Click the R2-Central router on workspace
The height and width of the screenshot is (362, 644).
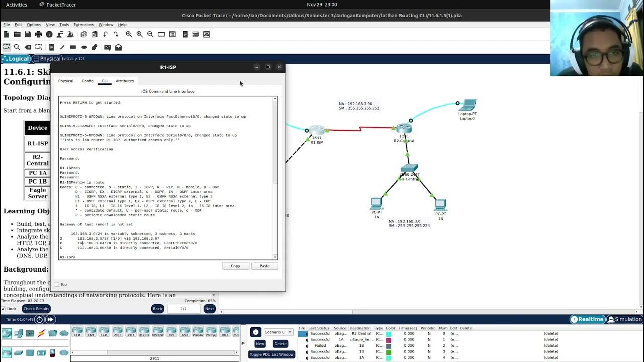coord(404,129)
